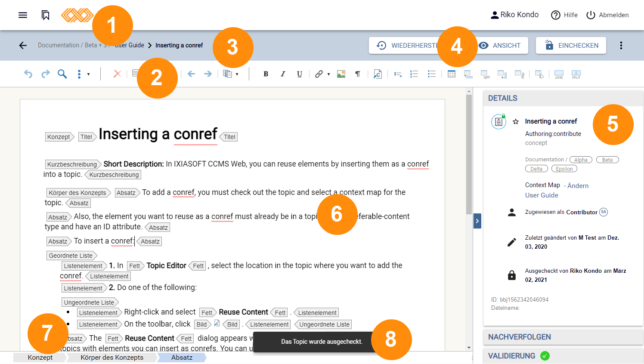The image size is (644, 364).
Task: Open the User Guide context map link
Action: [542, 195]
